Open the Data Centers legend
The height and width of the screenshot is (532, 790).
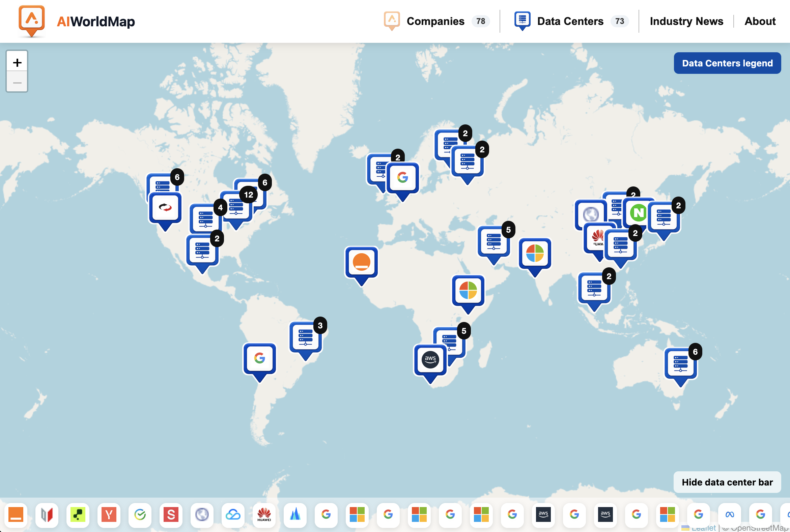click(727, 63)
